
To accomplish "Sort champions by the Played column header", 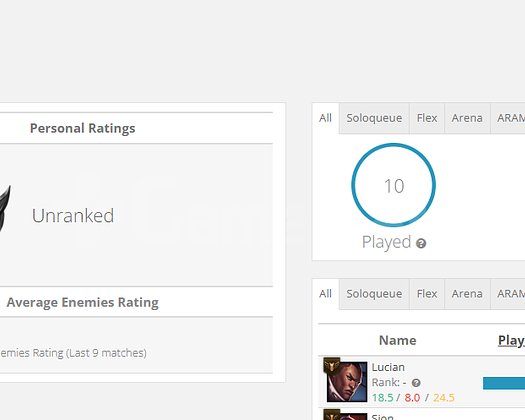I will (x=511, y=341).
